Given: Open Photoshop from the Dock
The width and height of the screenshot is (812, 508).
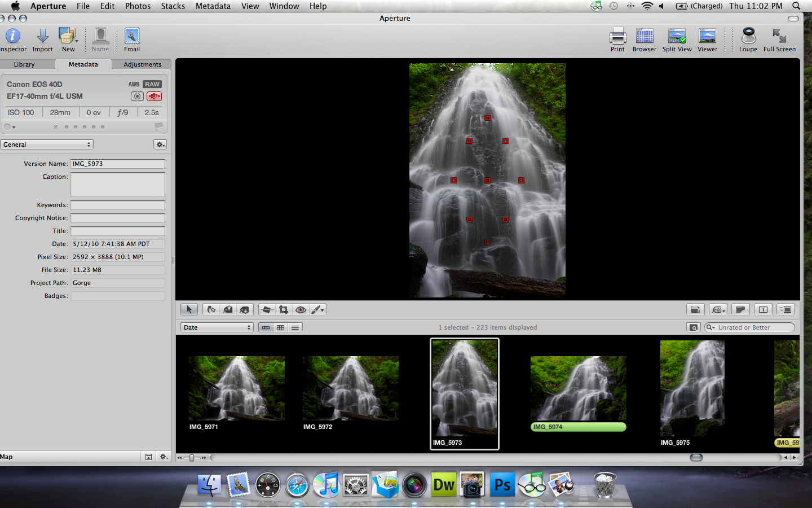Looking at the screenshot, I should tap(502, 484).
